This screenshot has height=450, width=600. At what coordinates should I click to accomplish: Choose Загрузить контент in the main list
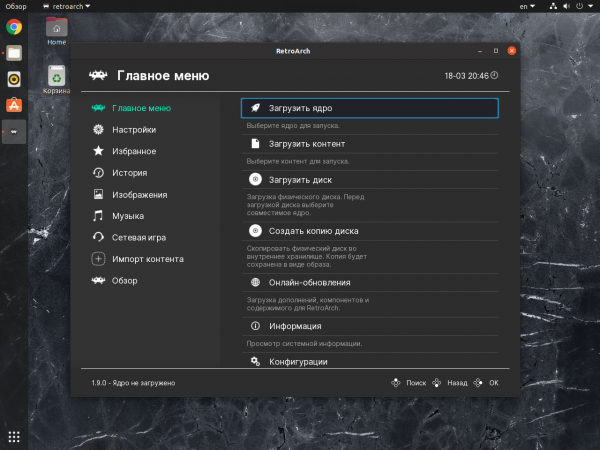370,143
